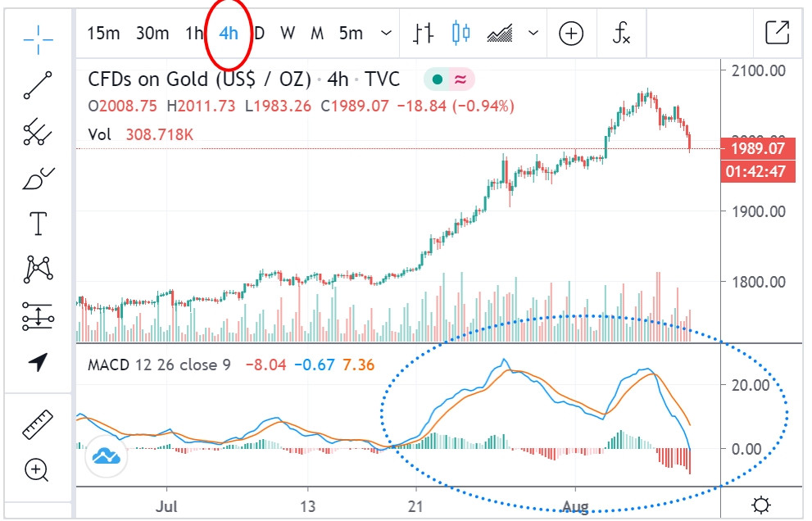Click the zoom in magnifier tool
This screenshot has width=812, height=521.
coord(38,470)
